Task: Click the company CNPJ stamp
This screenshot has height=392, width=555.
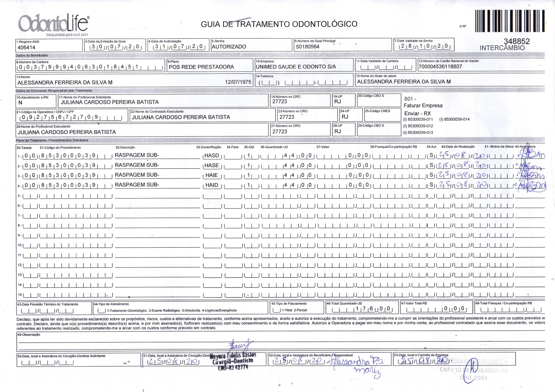Action: click(x=474, y=370)
